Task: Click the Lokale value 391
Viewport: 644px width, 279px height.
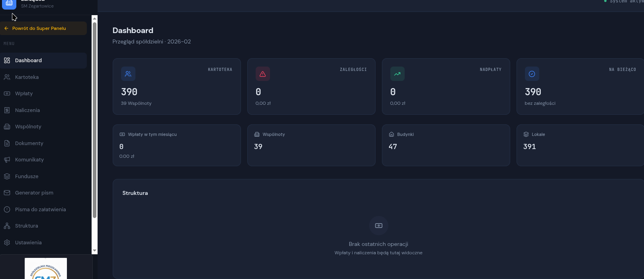Action: [x=529, y=147]
